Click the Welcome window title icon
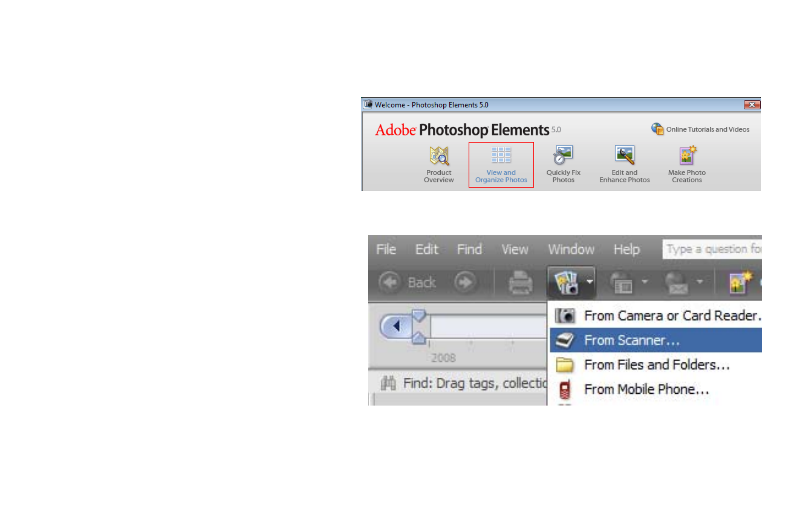The width and height of the screenshot is (812, 526). coord(368,104)
